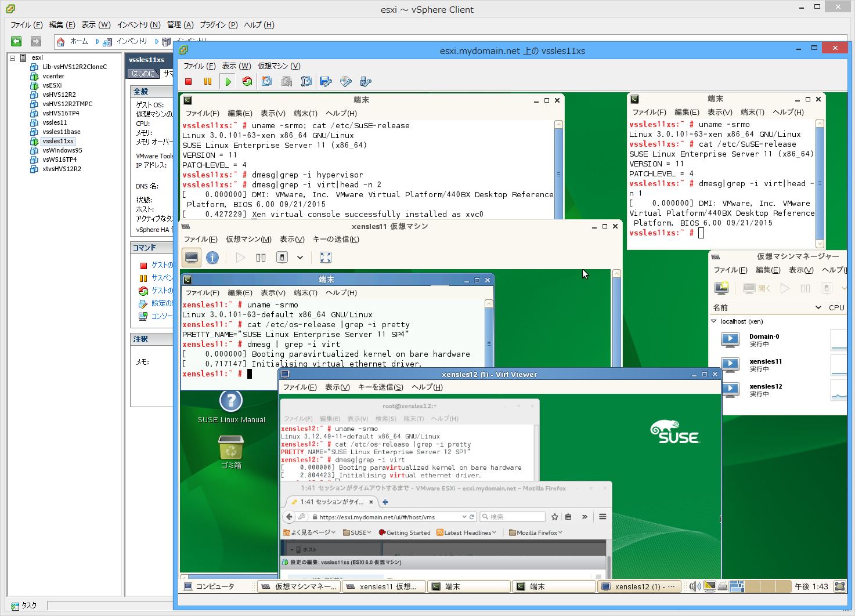Image resolution: width=855 pixels, height=616 pixels.
Task: Open Getting Started bookmark in Firefox
Action: coord(405,532)
